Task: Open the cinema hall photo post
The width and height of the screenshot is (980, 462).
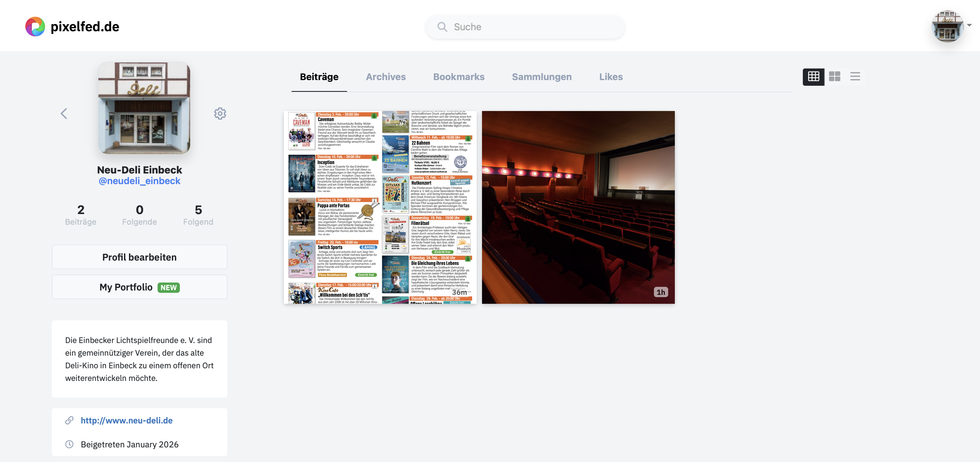Action: click(x=578, y=207)
